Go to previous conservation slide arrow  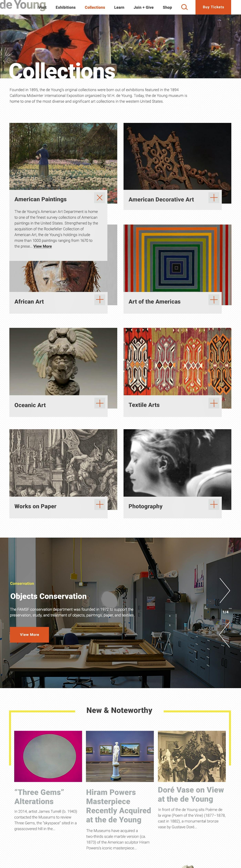coord(224,635)
